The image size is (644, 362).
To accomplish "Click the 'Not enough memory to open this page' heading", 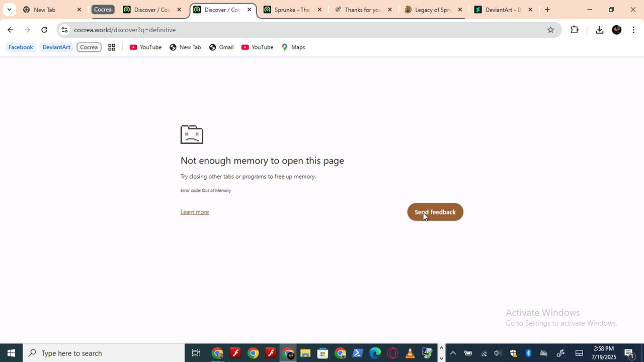I will 262,161.
